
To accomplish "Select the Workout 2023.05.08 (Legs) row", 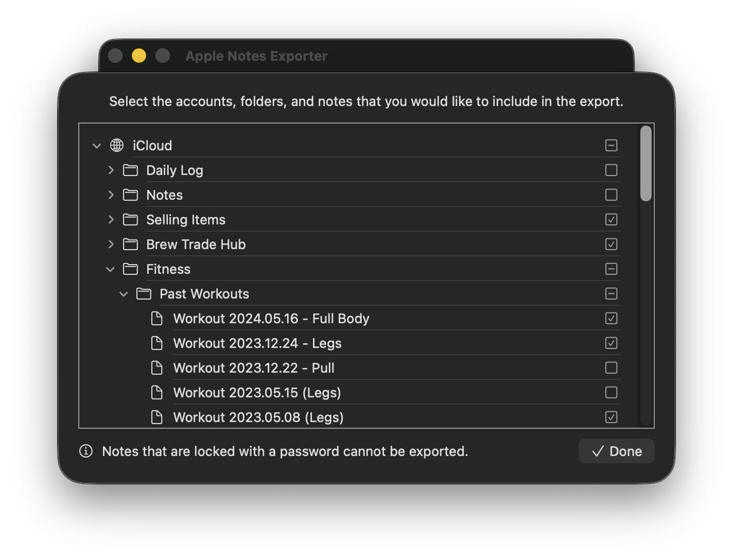I will click(258, 417).
